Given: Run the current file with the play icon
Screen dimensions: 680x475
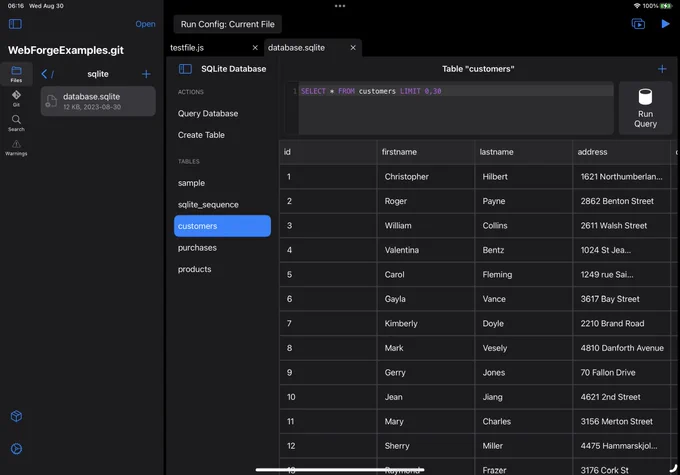Looking at the screenshot, I should click(x=665, y=24).
